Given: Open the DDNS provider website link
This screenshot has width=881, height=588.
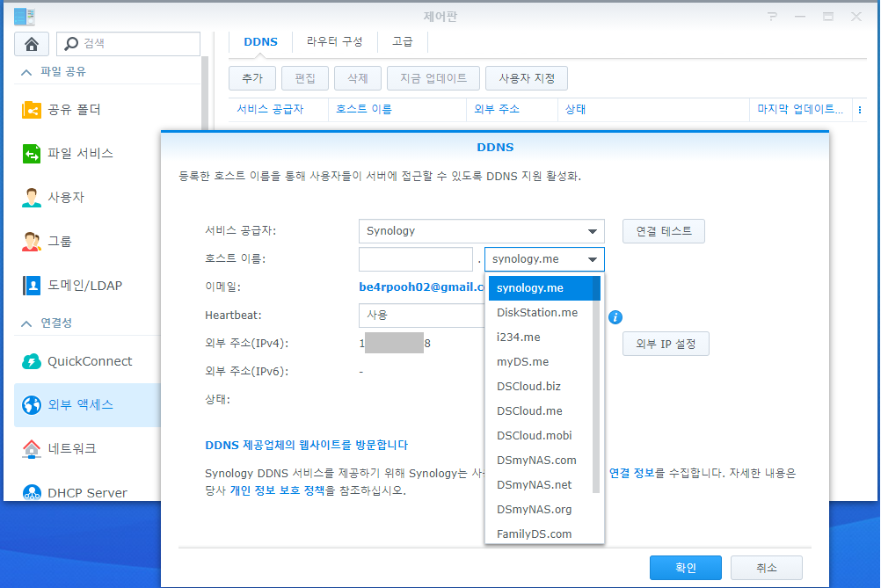Looking at the screenshot, I should pyautogui.click(x=306, y=445).
